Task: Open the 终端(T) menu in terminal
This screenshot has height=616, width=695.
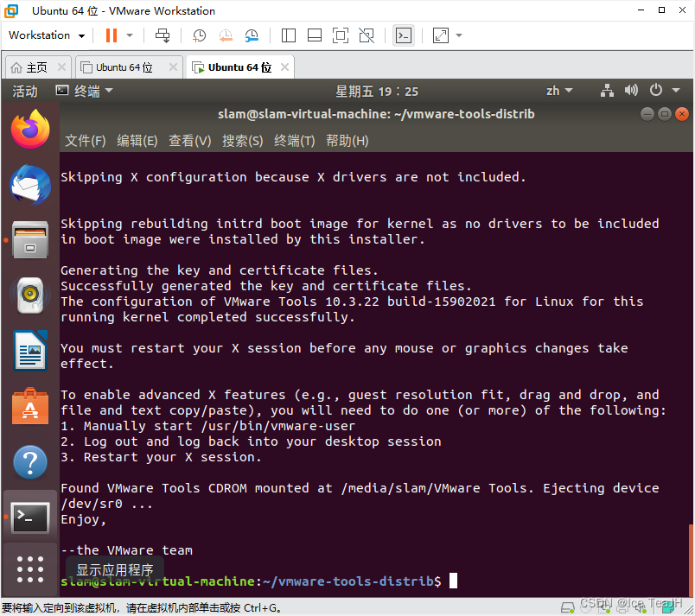Action: coord(294,140)
